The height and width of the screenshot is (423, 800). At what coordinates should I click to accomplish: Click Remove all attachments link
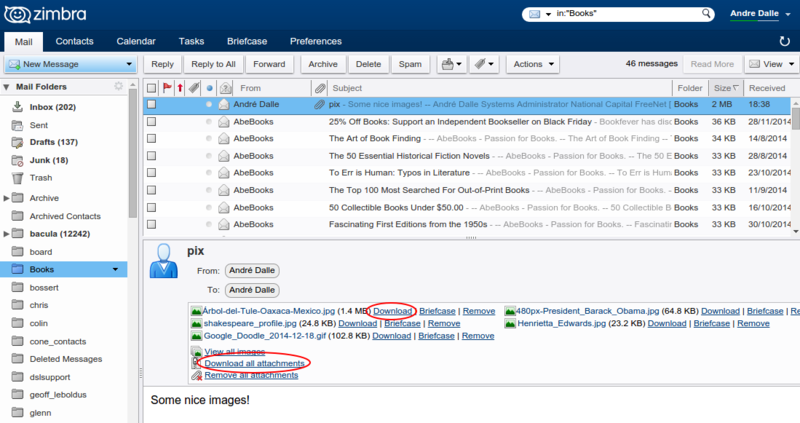click(252, 375)
